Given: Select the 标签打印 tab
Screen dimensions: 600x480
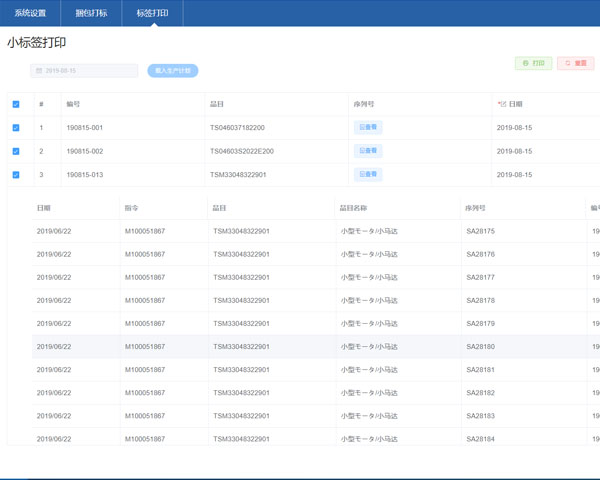Looking at the screenshot, I should tap(152, 14).
